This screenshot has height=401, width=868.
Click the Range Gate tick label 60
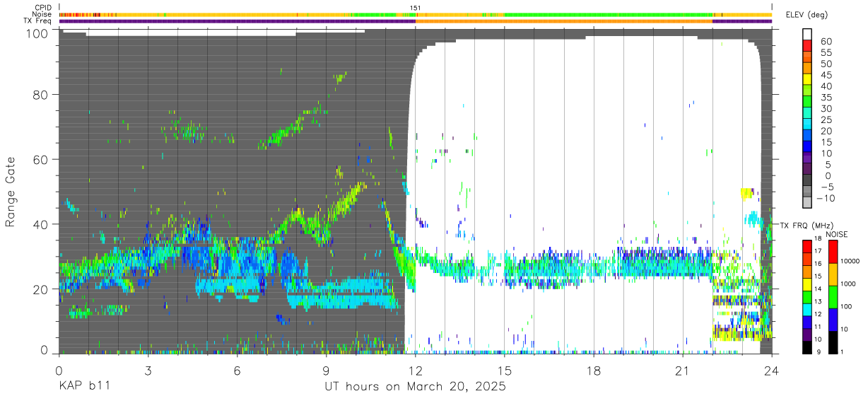pos(41,160)
